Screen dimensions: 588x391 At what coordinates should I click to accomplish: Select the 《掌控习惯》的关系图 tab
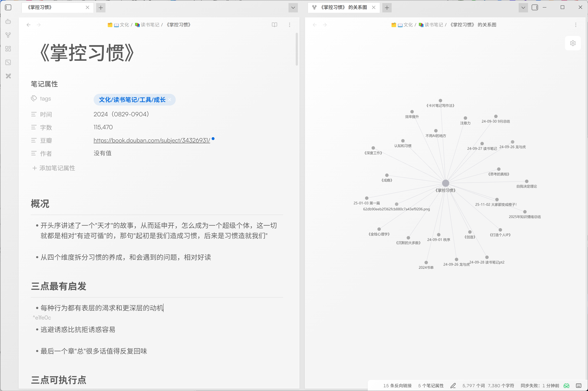pyautogui.click(x=344, y=8)
